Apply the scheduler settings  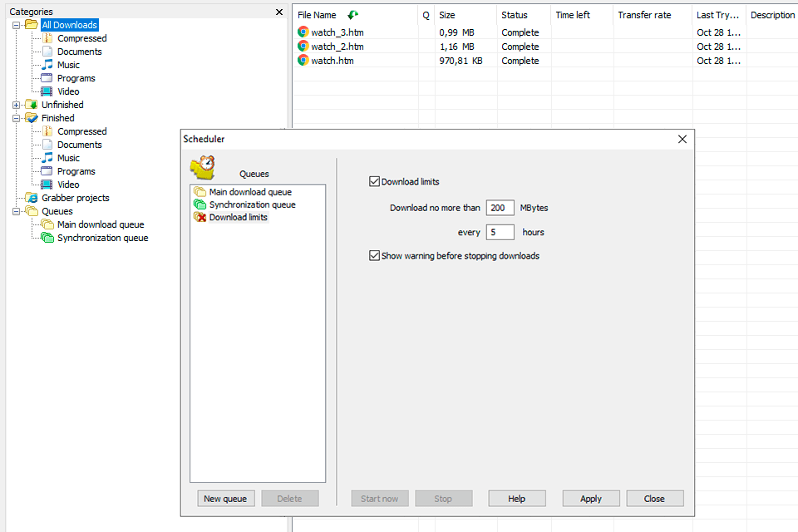pos(590,498)
